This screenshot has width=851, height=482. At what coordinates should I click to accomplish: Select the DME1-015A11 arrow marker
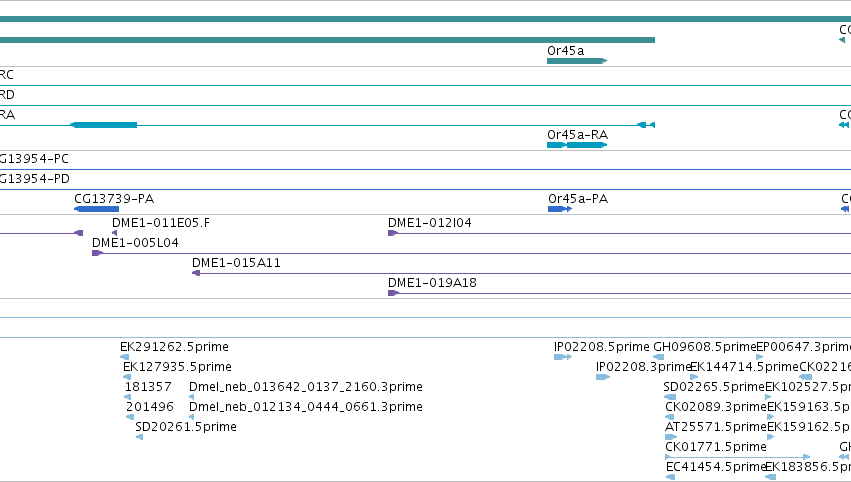(x=196, y=273)
